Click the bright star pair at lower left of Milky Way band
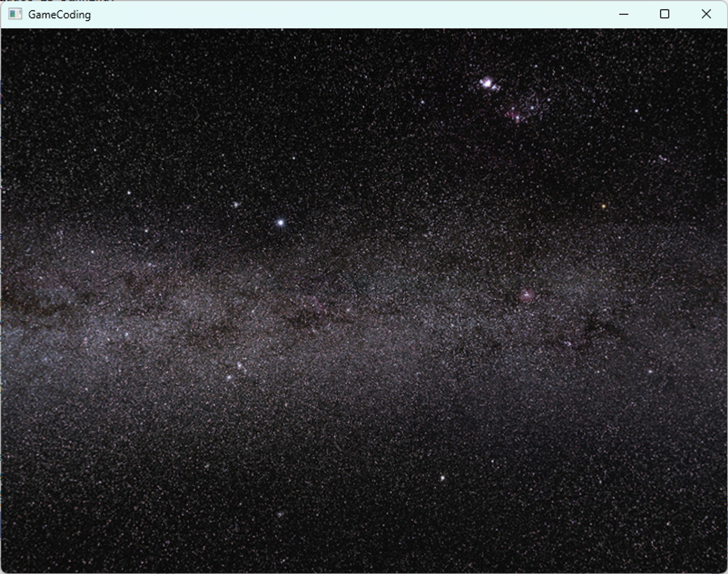Screen dimensions: 728x574 coord(235,371)
